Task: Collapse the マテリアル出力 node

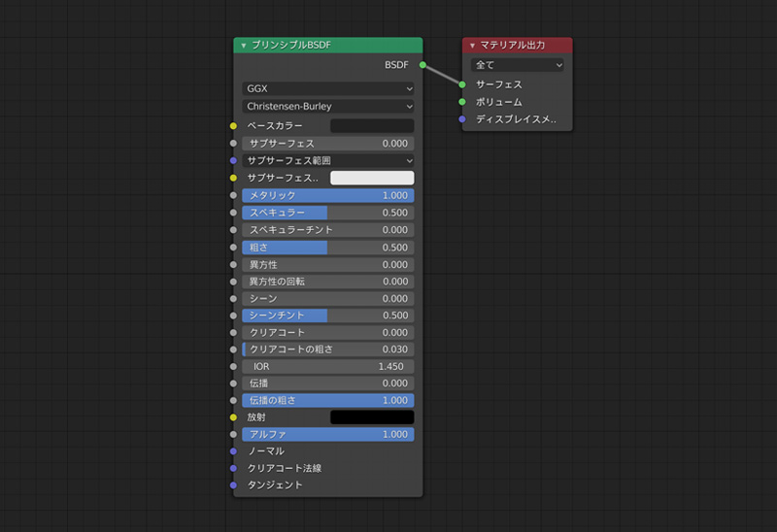Action: [472, 46]
